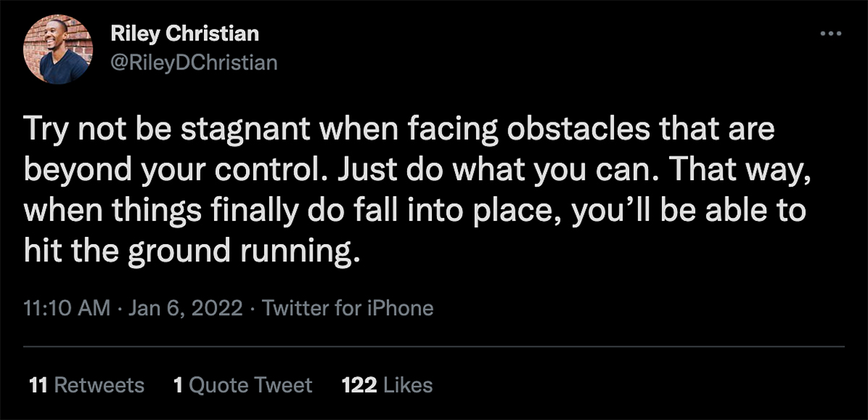The image size is (868, 420).
Task: Open the three-dot more options menu
Action: [831, 34]
